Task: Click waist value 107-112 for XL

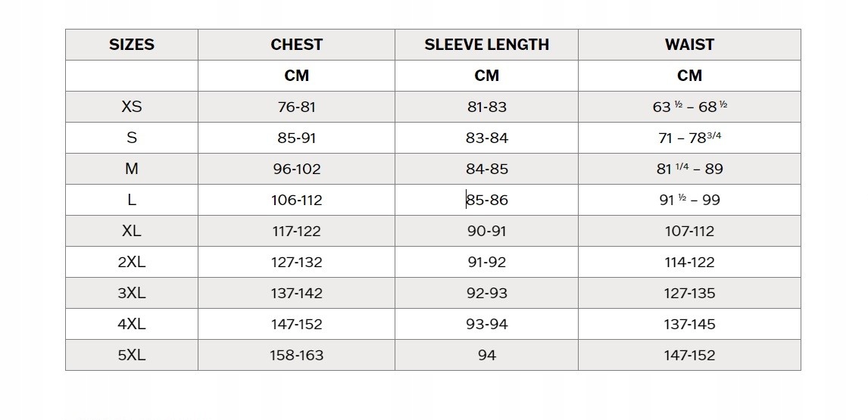Action: [x=689, y=231]
